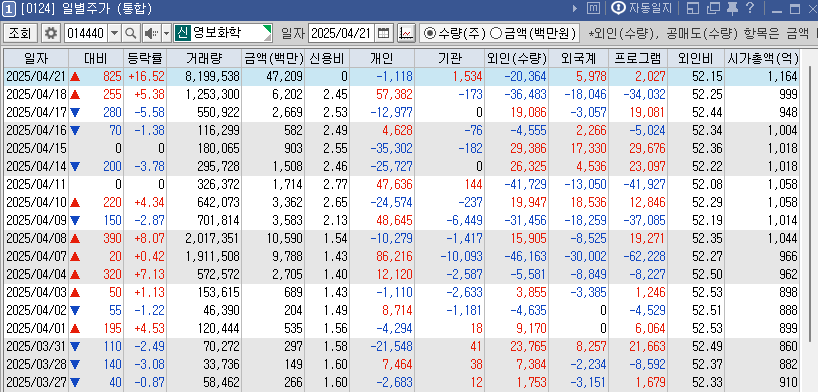
Task: Click the 외인비 column header
Action: click(x=696, y=58)
